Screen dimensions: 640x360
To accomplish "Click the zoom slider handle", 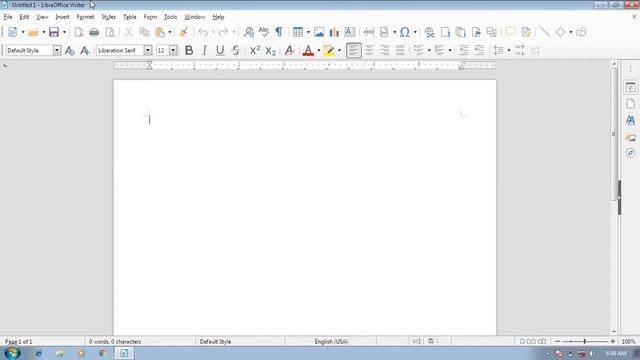I will click(x=584, y=341).
